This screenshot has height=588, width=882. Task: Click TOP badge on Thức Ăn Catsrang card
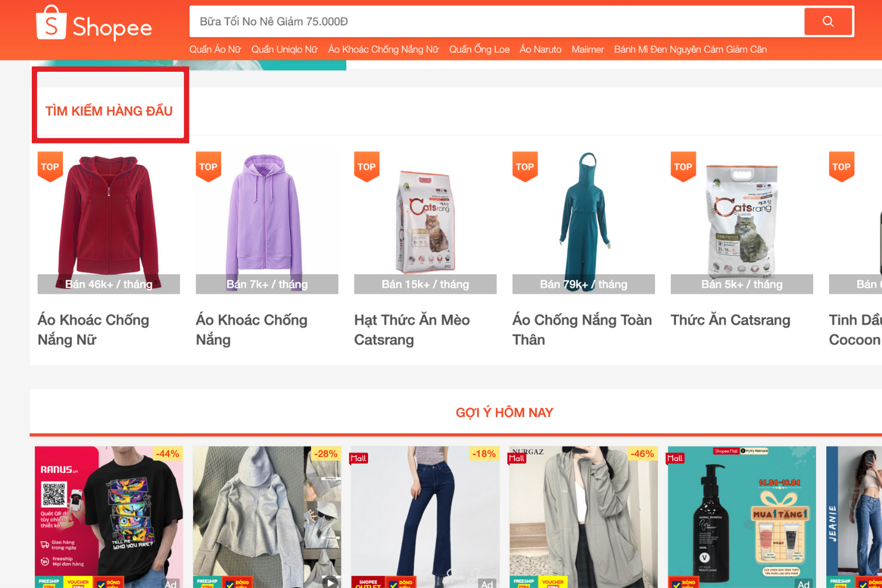[x=683, y=166]
